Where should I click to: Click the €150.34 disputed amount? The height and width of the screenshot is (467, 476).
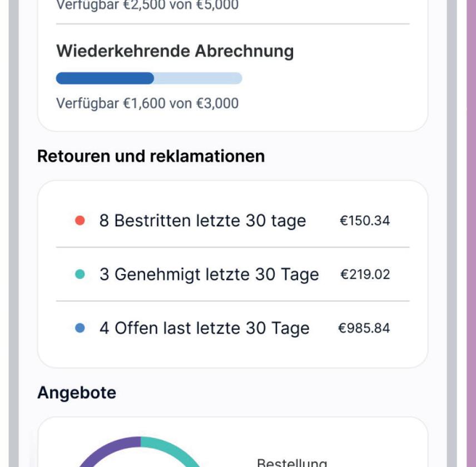point(365,221)
